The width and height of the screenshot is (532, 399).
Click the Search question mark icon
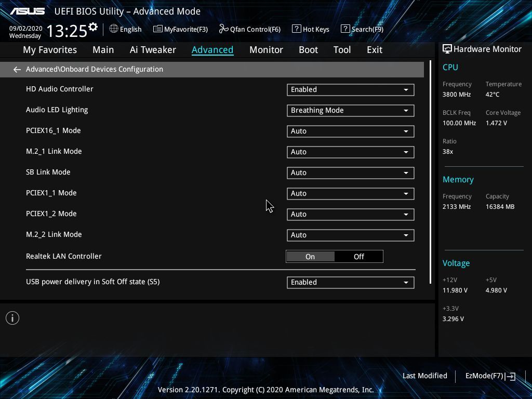[345, 29]
